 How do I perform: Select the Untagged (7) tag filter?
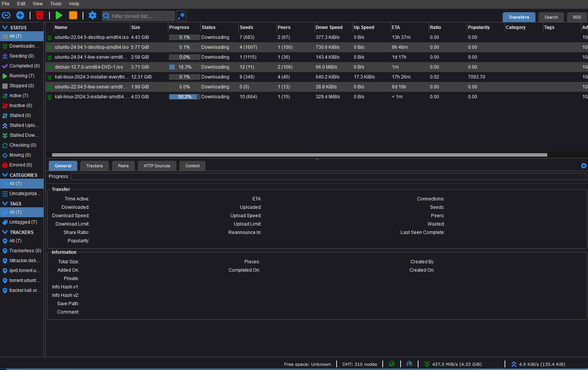(22, 222)
